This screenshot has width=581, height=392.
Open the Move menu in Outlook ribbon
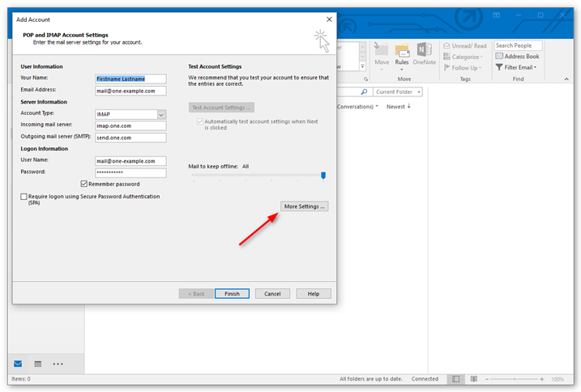point(382,56)
